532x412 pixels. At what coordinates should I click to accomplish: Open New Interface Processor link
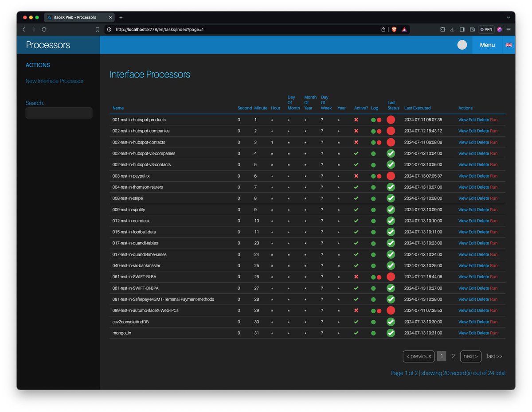point(55,81)
